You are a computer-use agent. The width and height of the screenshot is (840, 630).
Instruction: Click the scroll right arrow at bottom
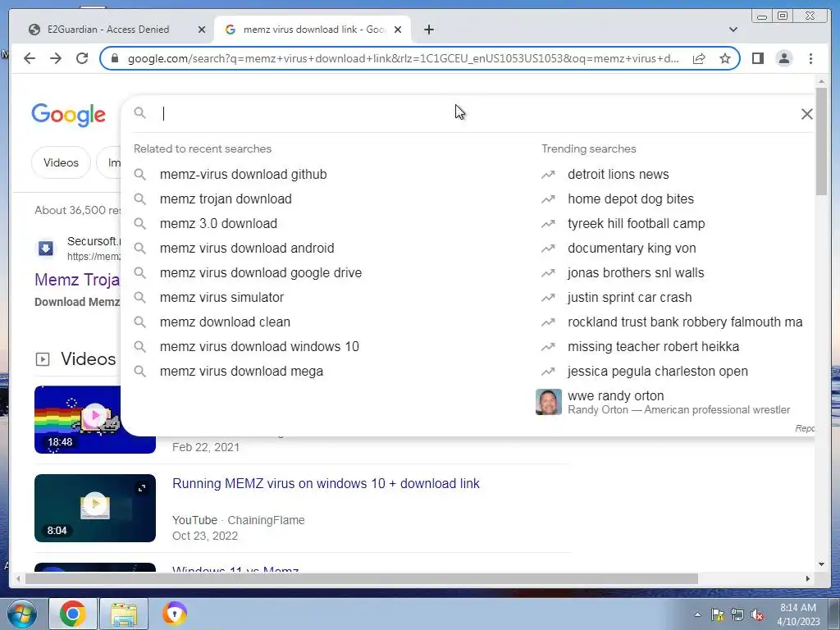[x=808, y=578]
